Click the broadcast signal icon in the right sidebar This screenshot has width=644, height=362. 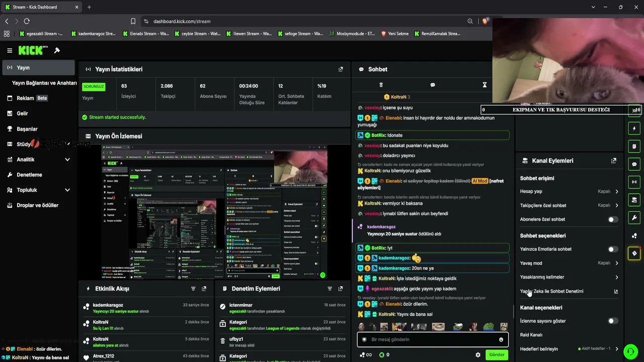[634, 182]
